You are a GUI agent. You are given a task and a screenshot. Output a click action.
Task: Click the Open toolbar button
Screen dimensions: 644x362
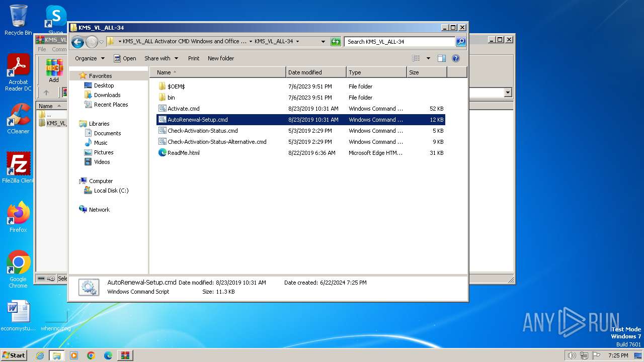(125, 58)
